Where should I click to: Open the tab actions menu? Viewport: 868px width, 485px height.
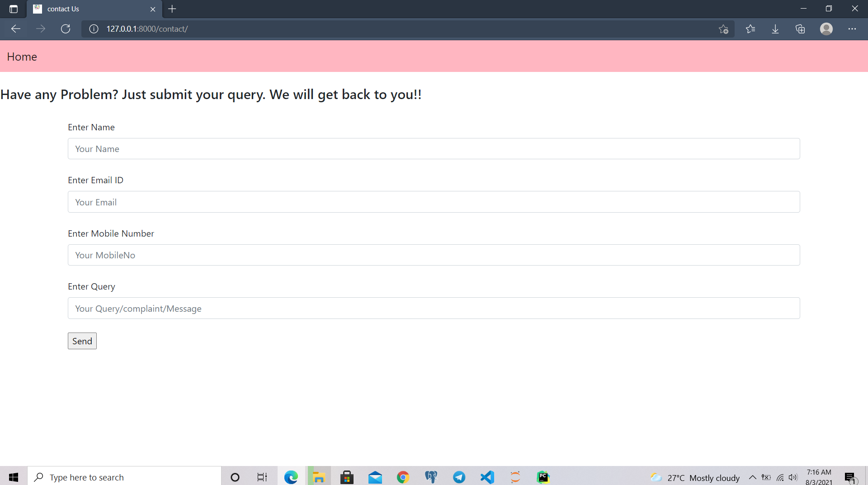(13, 9)
